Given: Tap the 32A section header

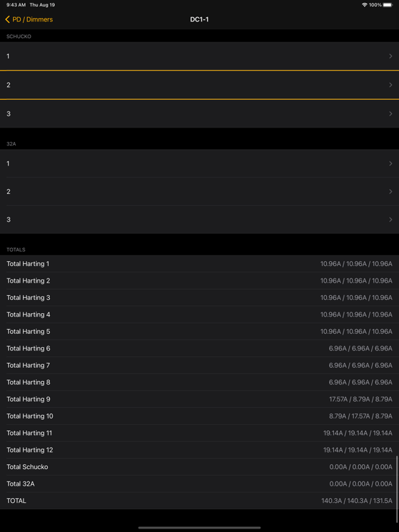Looking at the screenshot, I should (x=11, y=144).
